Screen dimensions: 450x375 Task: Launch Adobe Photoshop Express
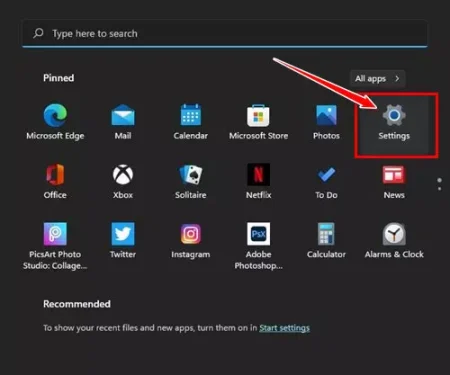click(258, 246)
